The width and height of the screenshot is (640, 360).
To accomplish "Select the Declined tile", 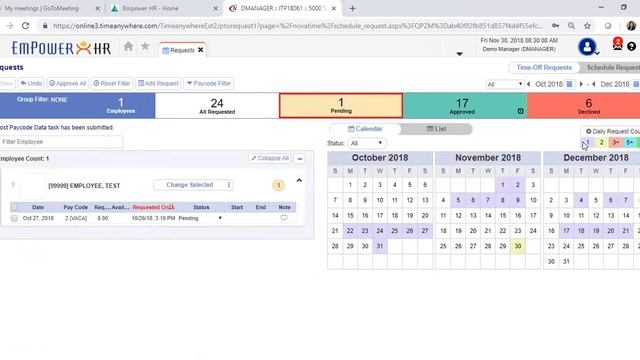I will 584,106.
